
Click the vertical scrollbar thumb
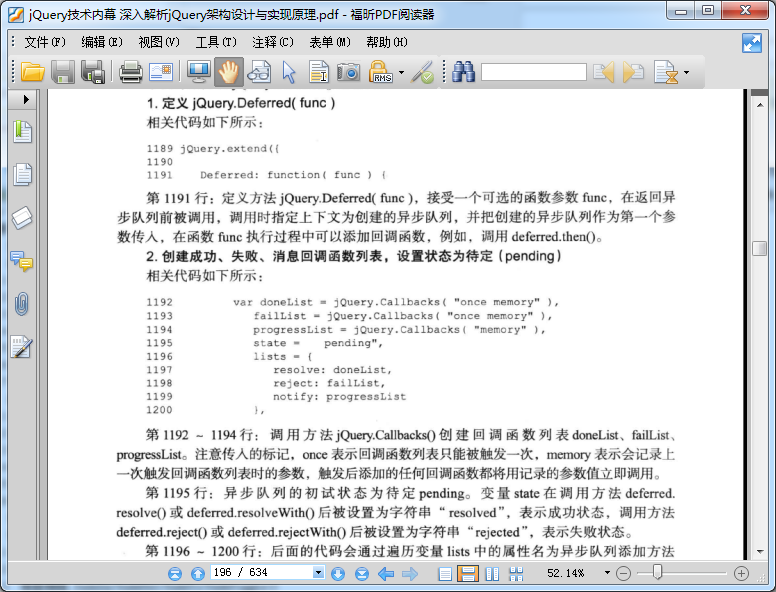(x=759, y=248)
